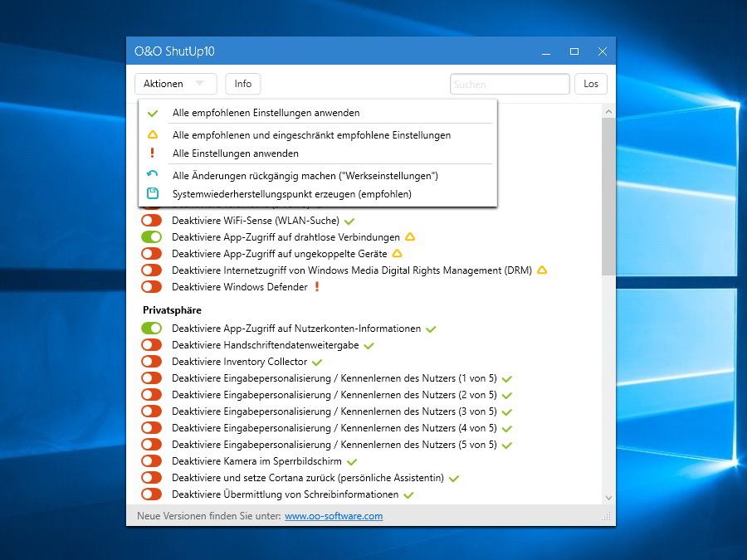Click green check beside Cortana entry
The image size is (747, 560).
click(453, 479)
